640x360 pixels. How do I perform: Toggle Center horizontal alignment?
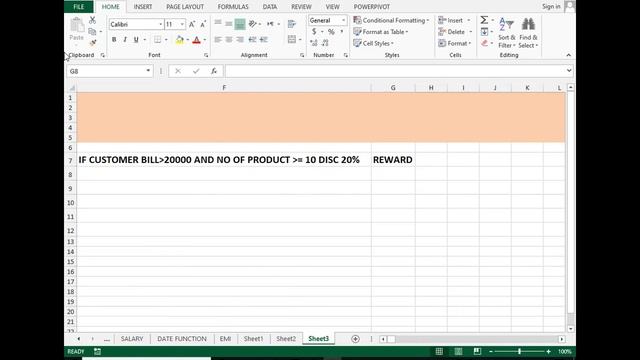tap(229, 40)
